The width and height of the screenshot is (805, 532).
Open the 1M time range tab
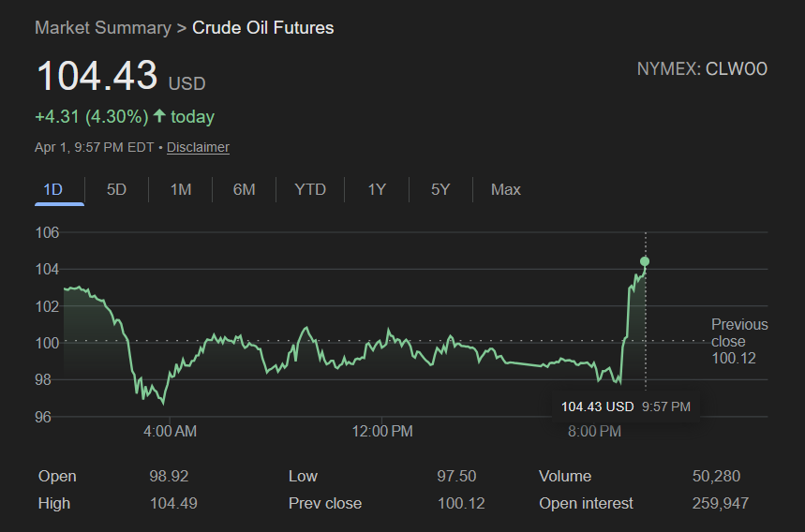(x=181, y=189)
